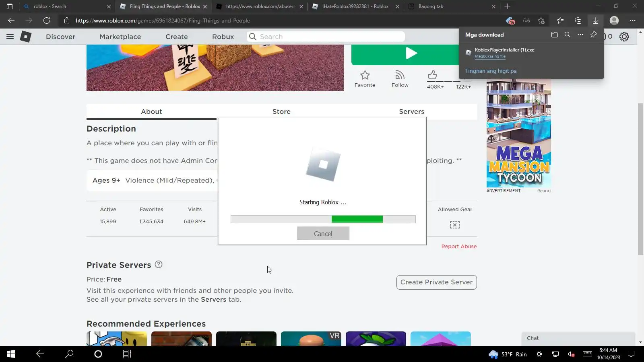
Task: Open the Favorites list
Action: 560,21
